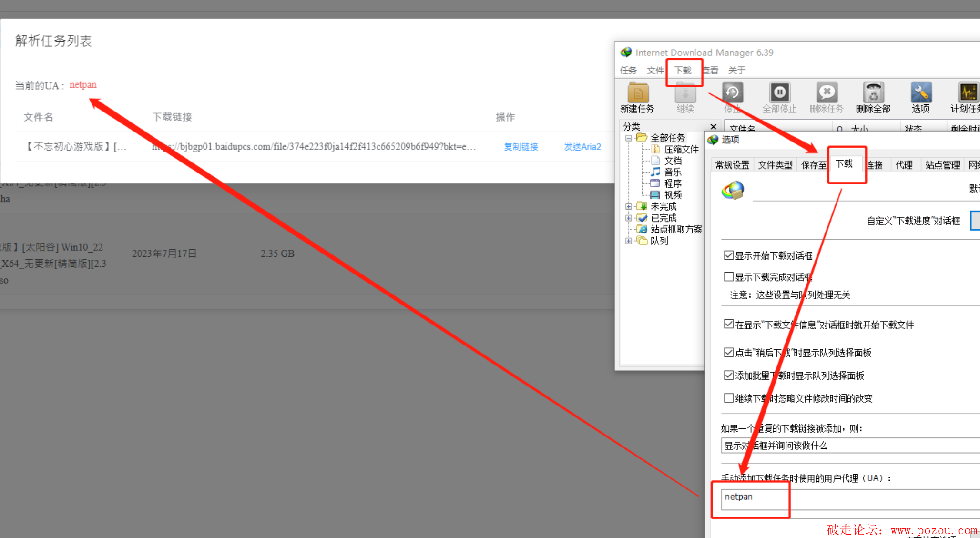Click the IDM globe logo inside the download tab
Viewport: 980px width, 538px height.
[x=733, y=191]
